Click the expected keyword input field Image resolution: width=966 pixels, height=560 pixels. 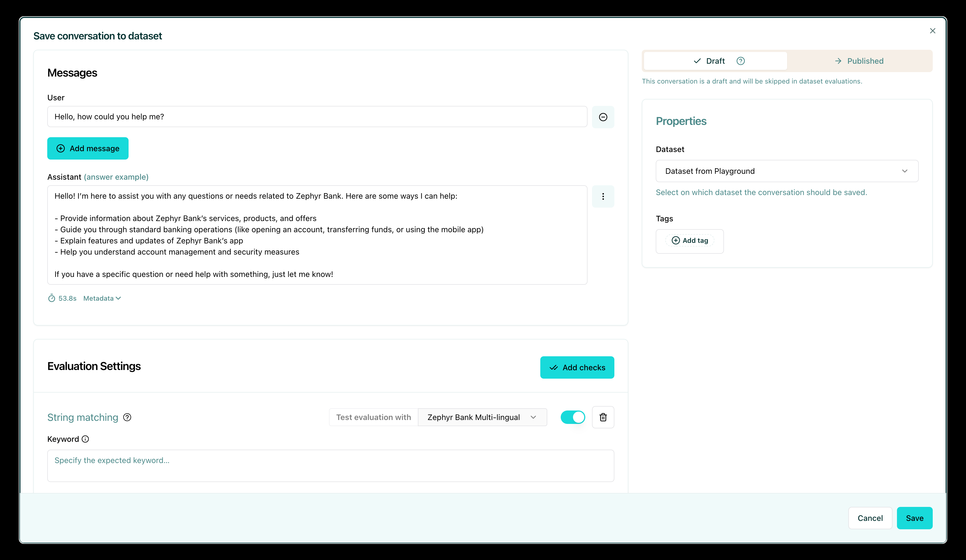[330, 465]
